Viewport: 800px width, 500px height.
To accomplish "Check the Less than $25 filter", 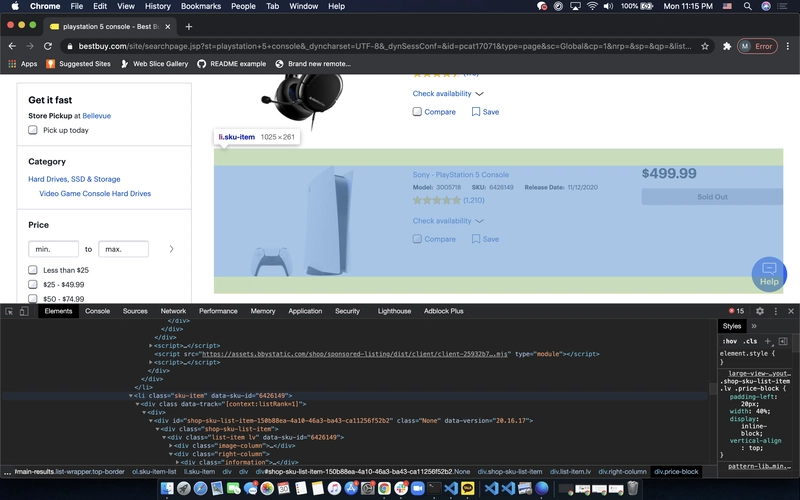I will pyautogui.click(x=33, y=270).
